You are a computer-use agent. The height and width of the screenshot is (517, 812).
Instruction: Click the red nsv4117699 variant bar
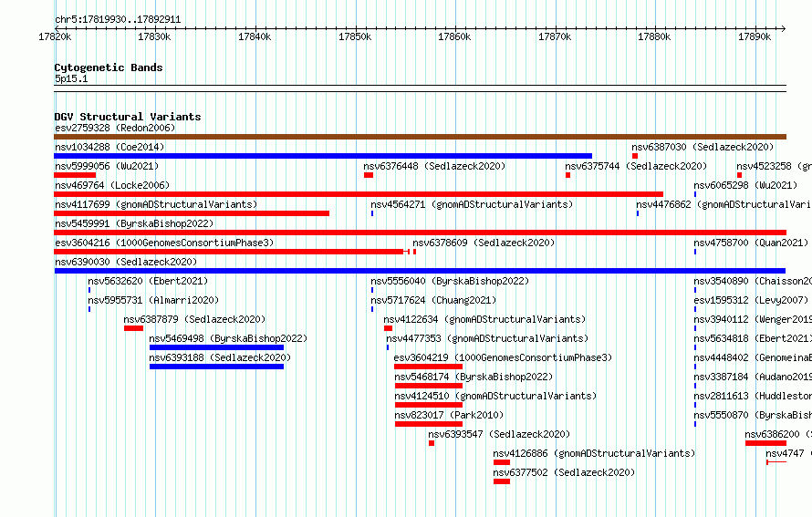192,213
